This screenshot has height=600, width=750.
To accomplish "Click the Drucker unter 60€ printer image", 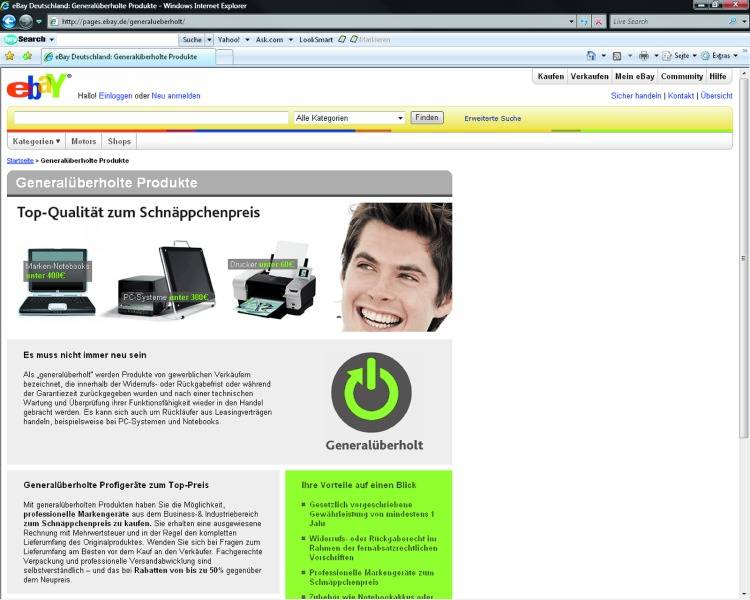I will [274, 280].
